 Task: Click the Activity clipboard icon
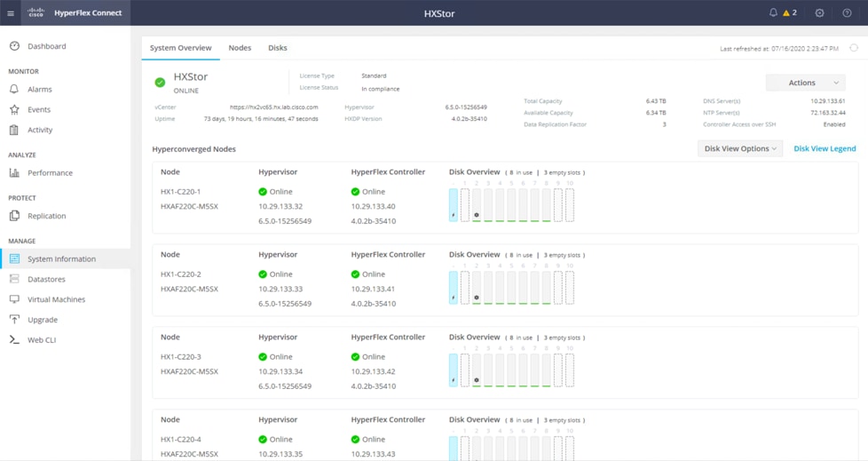(14, 130)
